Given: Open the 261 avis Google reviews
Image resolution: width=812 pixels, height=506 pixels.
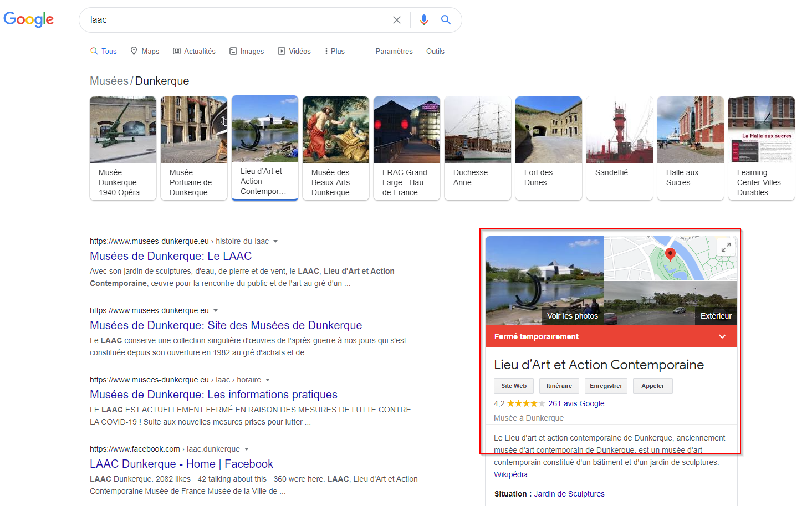Looking at the screenshot, I should pos(576,403).
